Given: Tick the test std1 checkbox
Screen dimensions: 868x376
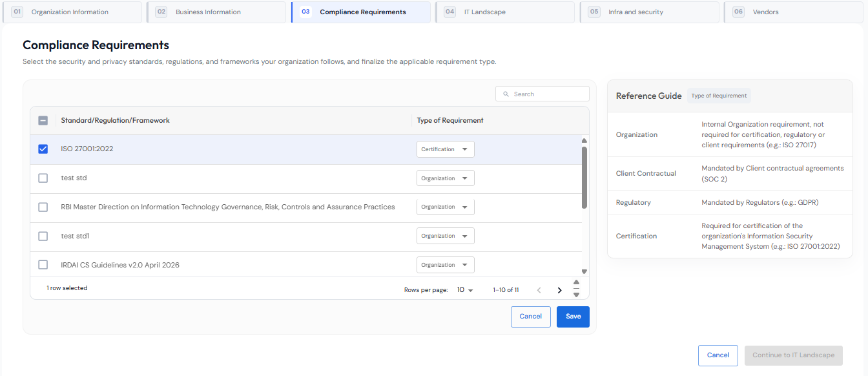Looking at the screenshot, I should click(x=43, y=236).
